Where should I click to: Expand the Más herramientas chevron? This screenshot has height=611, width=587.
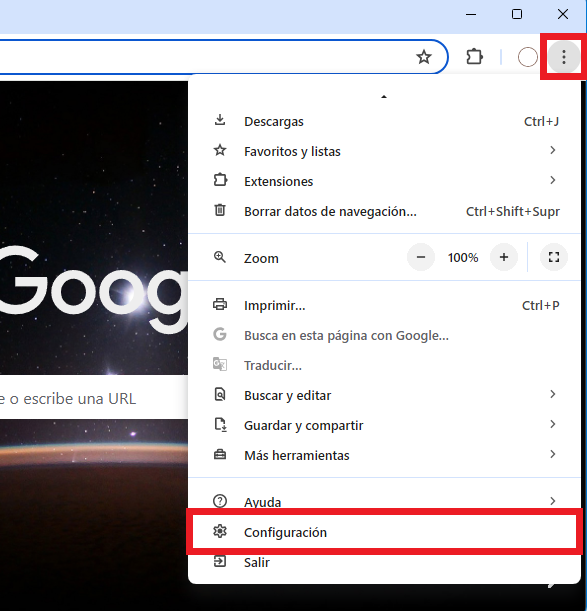(552, 454)
